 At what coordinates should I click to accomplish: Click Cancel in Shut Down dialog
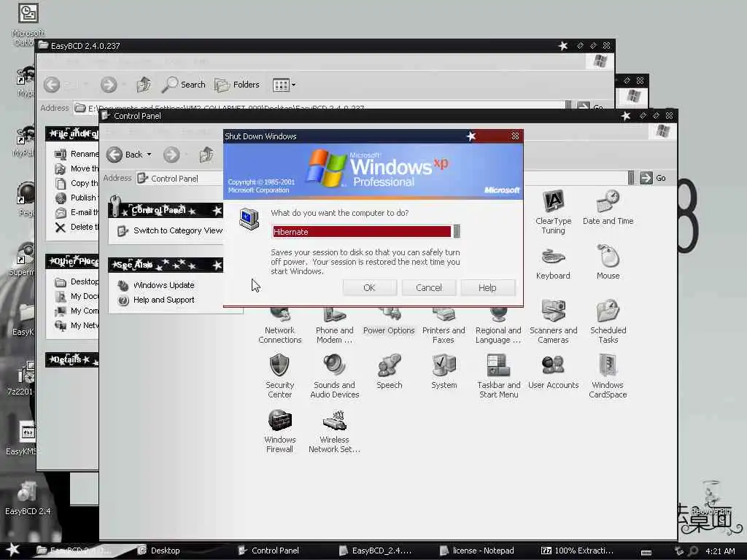[x=429, y=287]
